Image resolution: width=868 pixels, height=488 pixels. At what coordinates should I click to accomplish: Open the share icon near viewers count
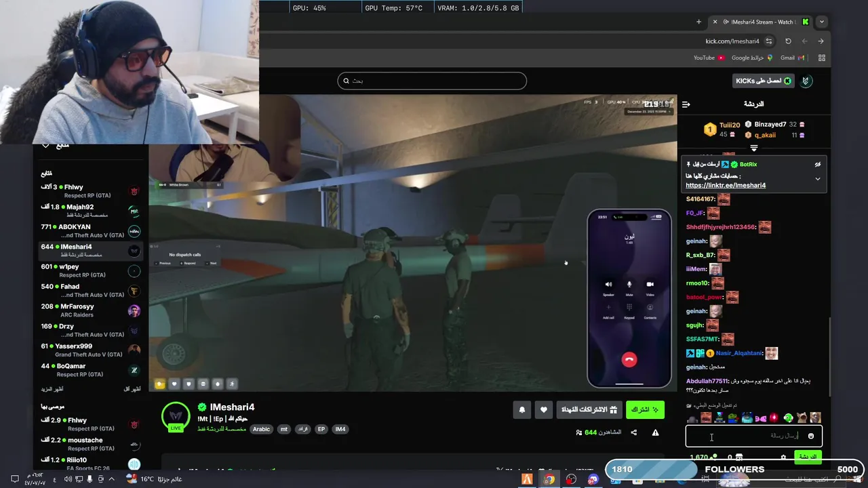coord(634,432)
